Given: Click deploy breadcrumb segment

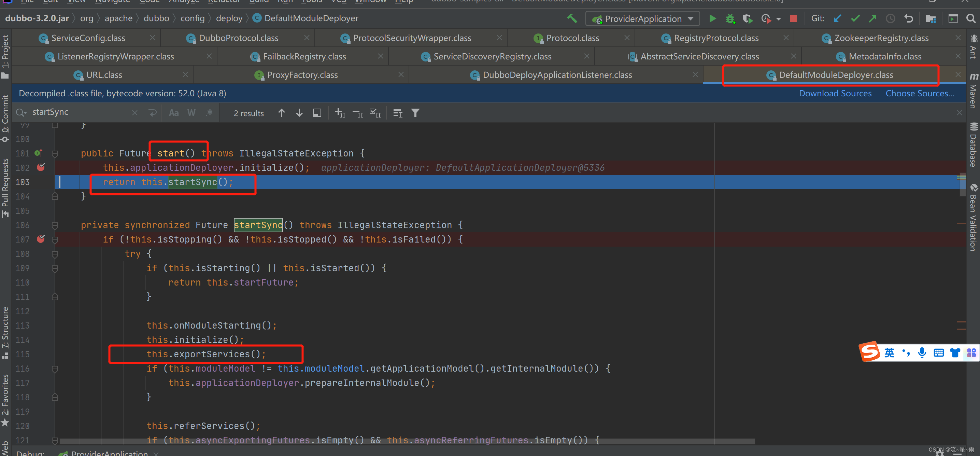Looking at the screenshot, I should (x=229, y=18).
